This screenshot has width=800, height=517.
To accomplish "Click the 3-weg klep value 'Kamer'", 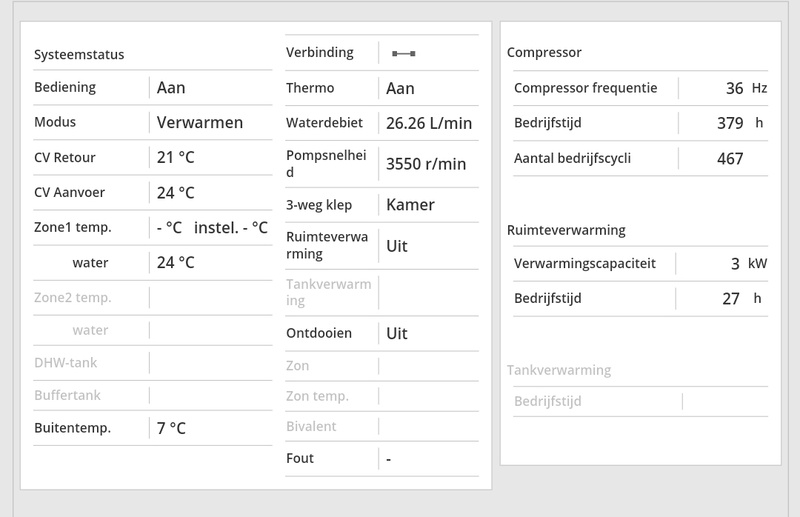I will tap(410, 205).
